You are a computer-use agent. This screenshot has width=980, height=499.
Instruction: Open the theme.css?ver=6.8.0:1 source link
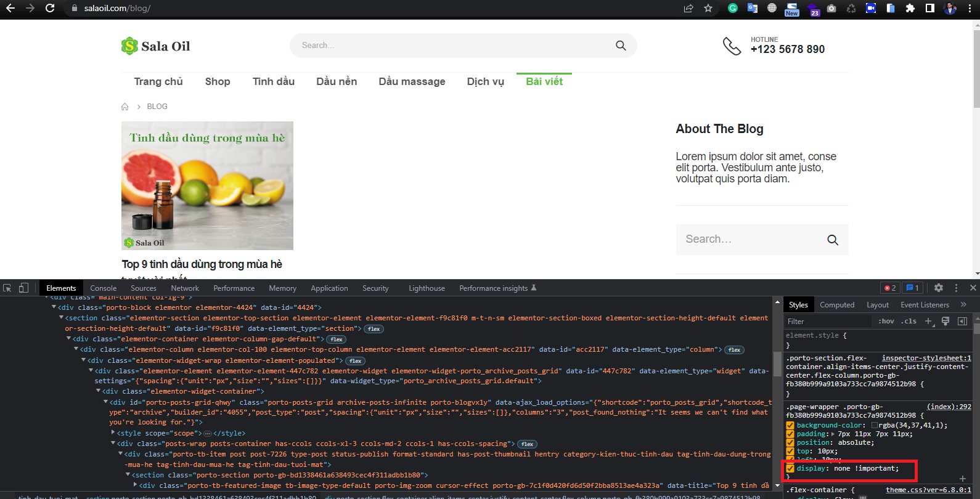point(928,490)
